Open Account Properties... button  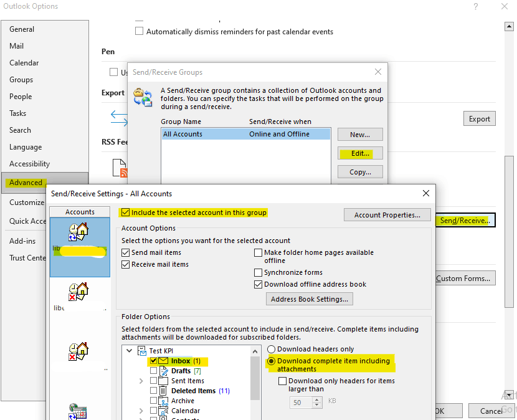coord(387,215)
